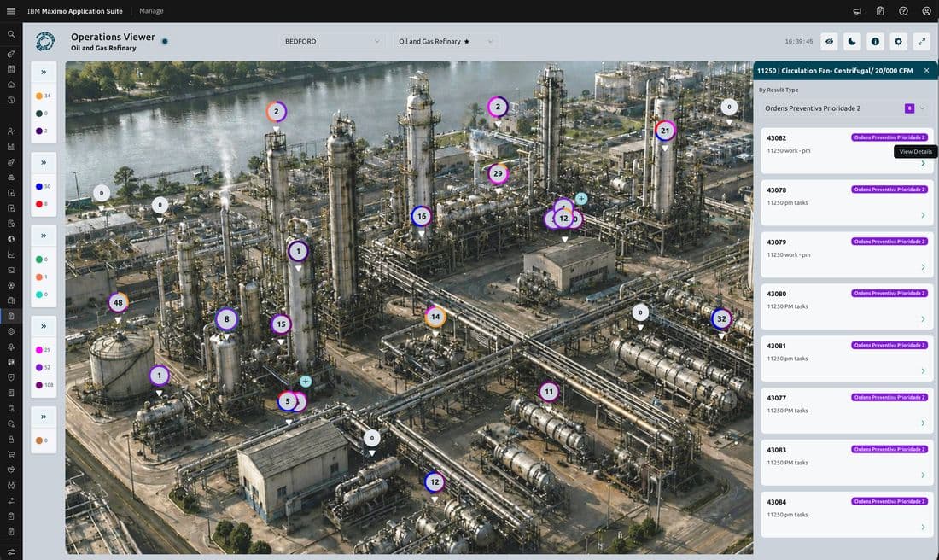Close the Circulation Fan details panel
This screenshot has width=939, height=560.
[x=926, y=71]
